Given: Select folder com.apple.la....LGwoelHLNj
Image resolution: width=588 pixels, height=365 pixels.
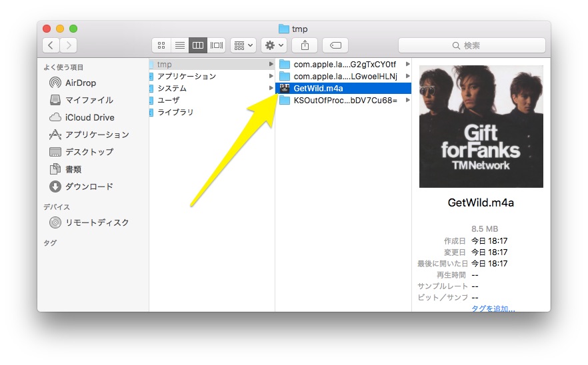Looking at the screenshot, I should (343, 76).
